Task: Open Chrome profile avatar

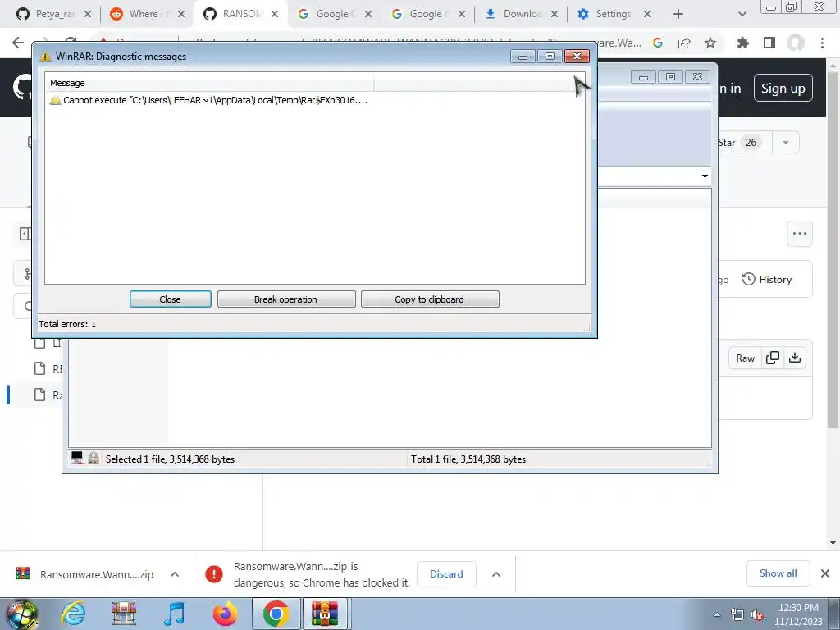Action: (x=796, y=43)
